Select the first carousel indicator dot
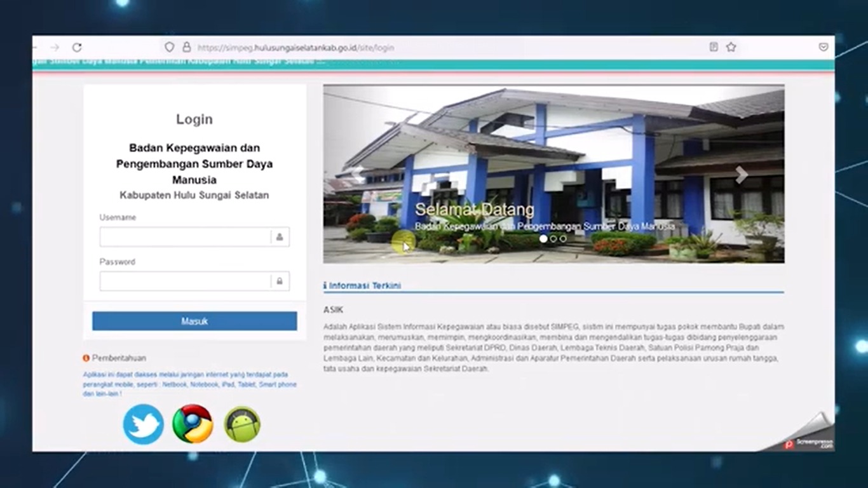 click(543, 239)
